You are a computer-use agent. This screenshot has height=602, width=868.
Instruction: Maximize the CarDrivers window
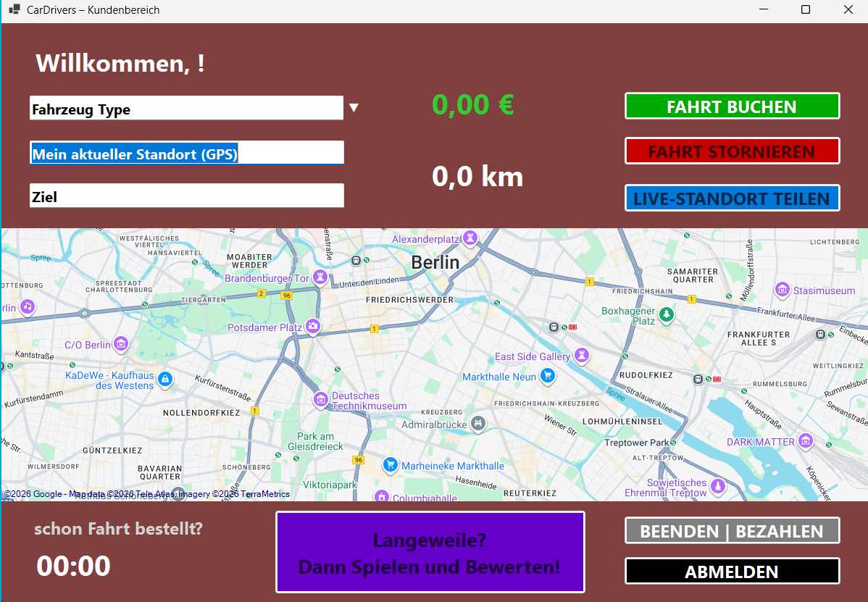tap(806, 9)
